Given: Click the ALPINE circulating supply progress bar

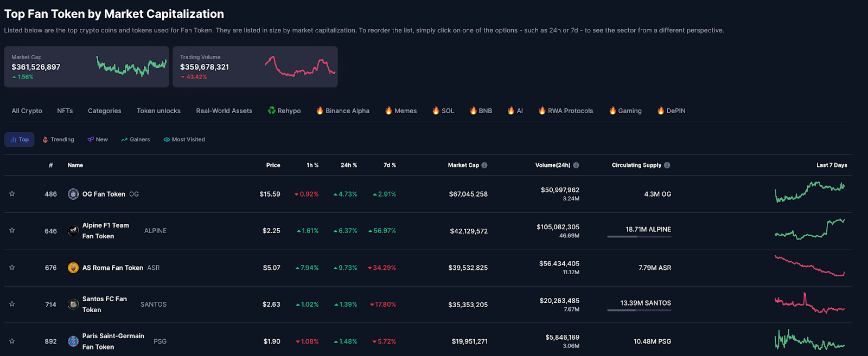Looking at the screenshot, I should (x=639, y=237).
